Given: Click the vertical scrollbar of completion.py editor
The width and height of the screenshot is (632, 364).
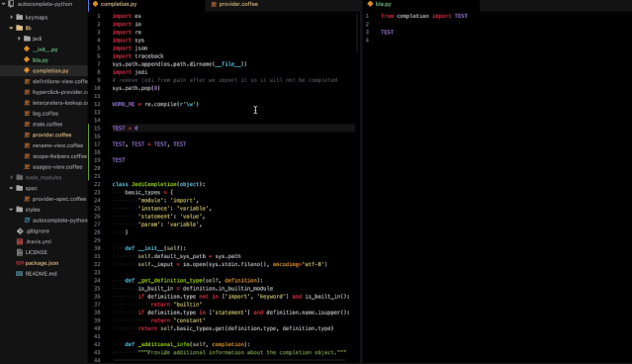Looking at the screenshot, I should pyautogui.click(x=357, y=33).
